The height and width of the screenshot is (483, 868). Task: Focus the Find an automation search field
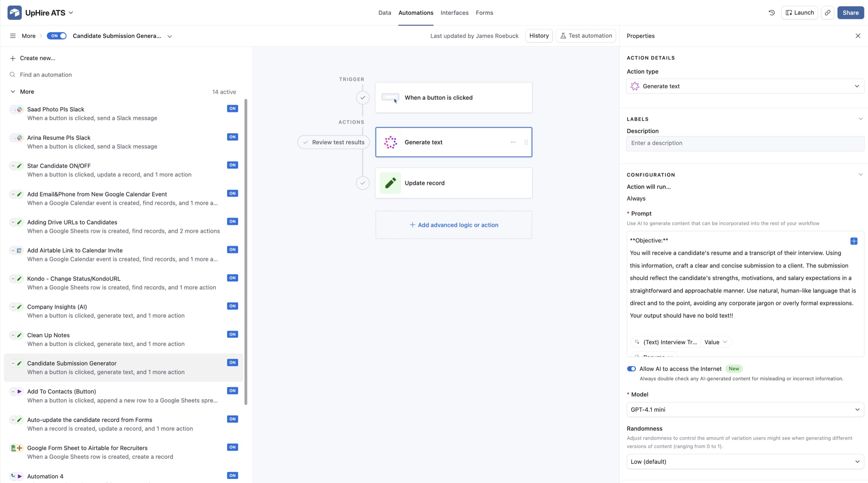[123, 75]
